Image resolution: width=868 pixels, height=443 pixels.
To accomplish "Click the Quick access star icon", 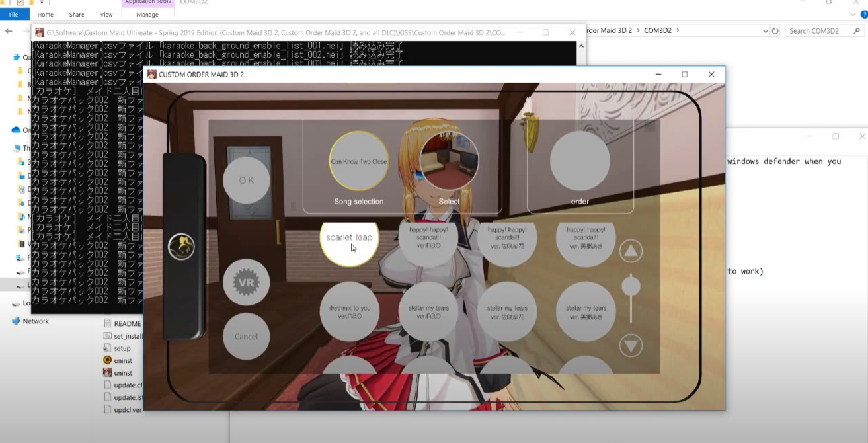I will (x=16, y=58).
